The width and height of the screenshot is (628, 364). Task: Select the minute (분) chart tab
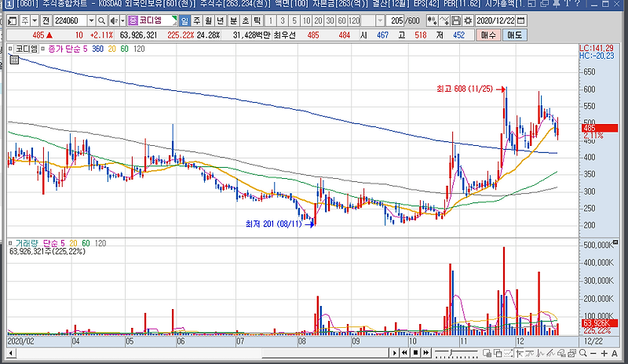pos(233,20)
